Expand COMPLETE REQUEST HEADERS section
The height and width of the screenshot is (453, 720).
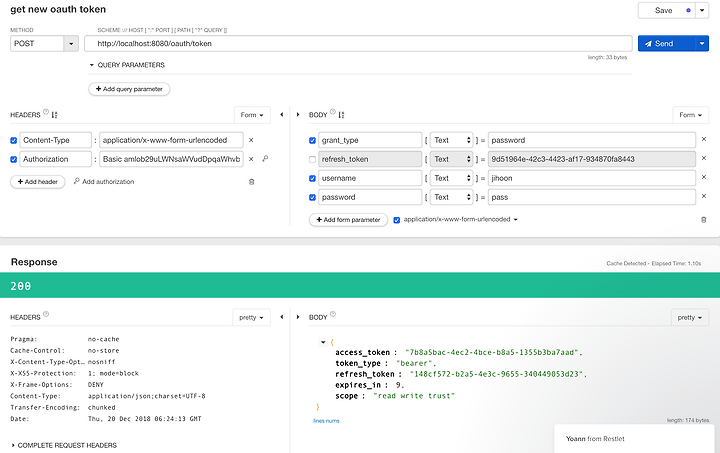[64, 445]
